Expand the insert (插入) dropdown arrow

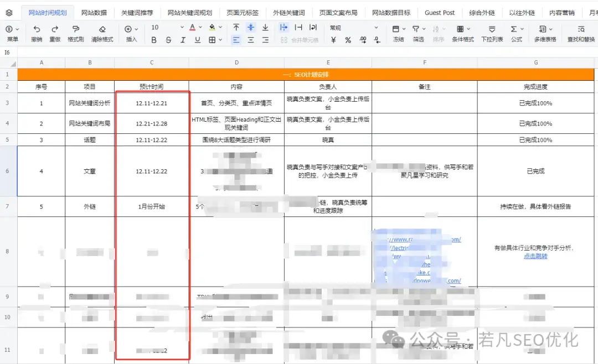pos(136,29)
